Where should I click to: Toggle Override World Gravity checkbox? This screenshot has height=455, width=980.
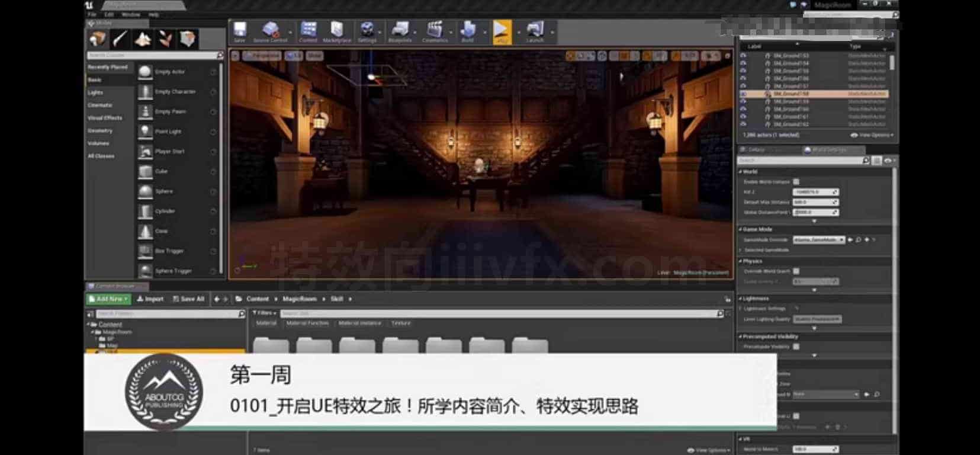coord(796,271)
